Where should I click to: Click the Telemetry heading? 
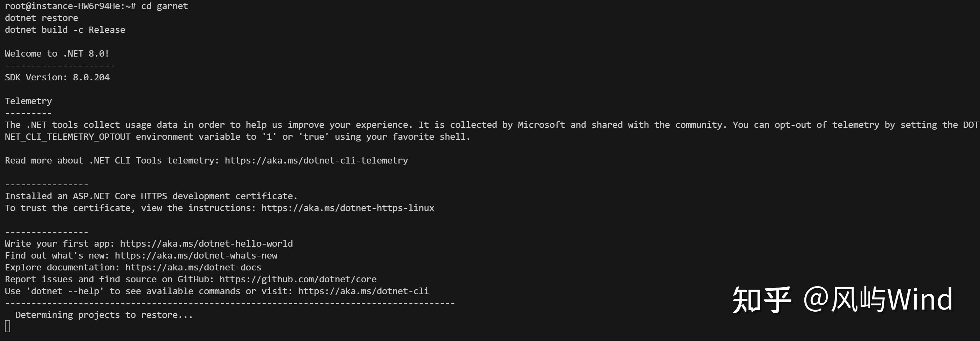pos(29,101)
